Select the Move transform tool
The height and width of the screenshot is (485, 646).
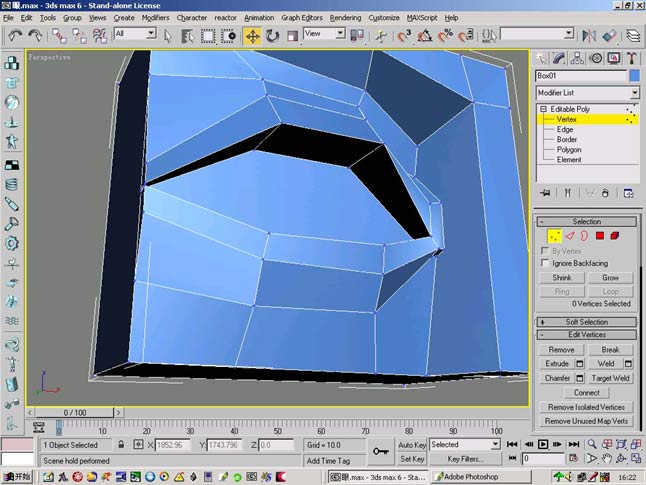pyautogui.click(x=252, y=36)
